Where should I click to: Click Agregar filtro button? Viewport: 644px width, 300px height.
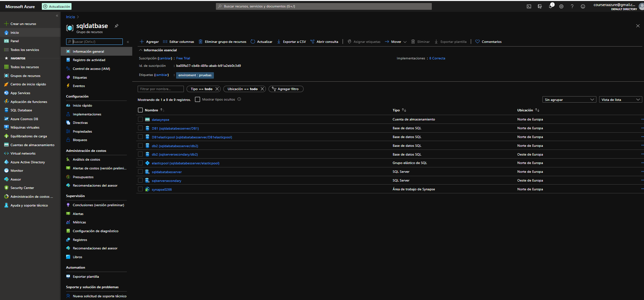coord(286,89)
